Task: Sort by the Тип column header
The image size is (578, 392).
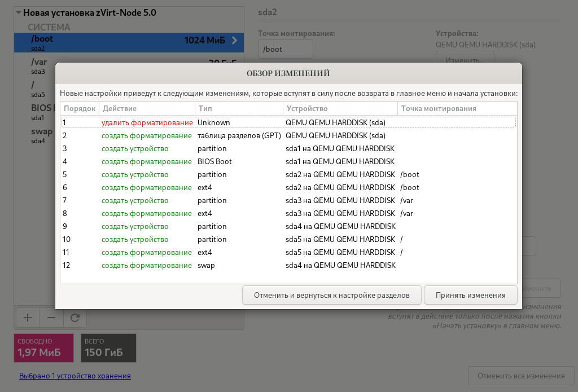Action: pos(239,109)
